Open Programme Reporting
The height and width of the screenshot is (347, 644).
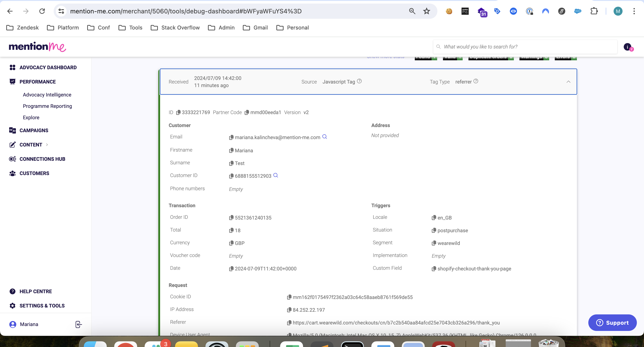[x=47, y=106]
